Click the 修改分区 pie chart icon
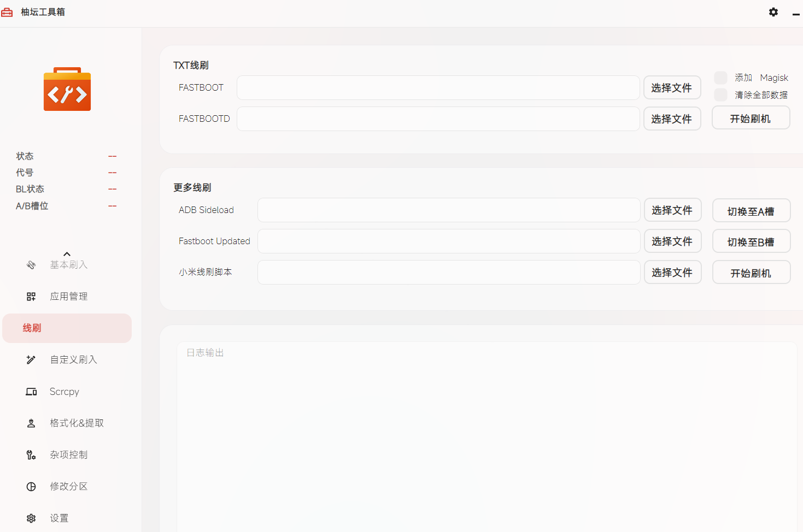 pyautogui.click(x=31, y=487)
